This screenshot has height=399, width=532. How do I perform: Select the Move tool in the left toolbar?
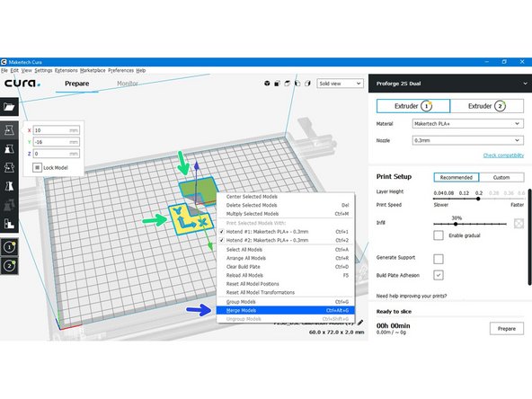coord(9,130)
